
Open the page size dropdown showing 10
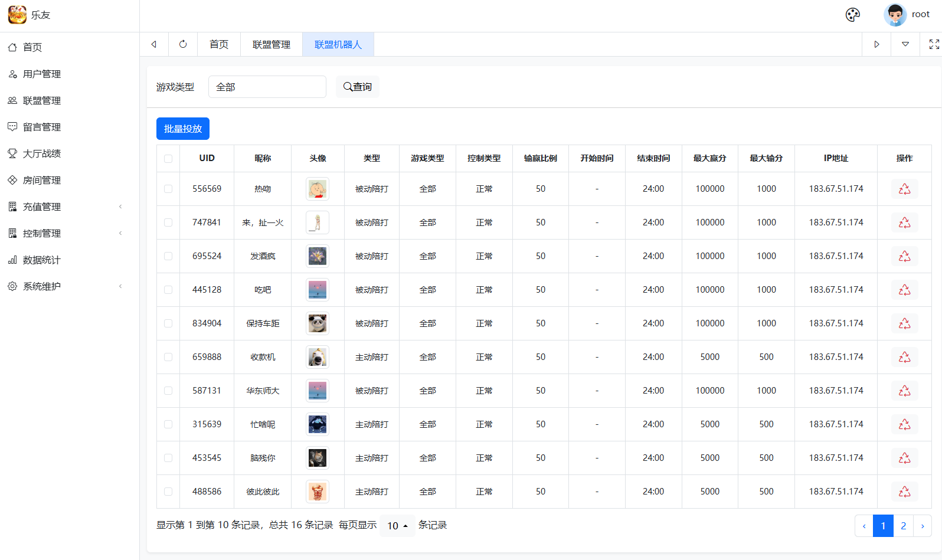point(397,525)
